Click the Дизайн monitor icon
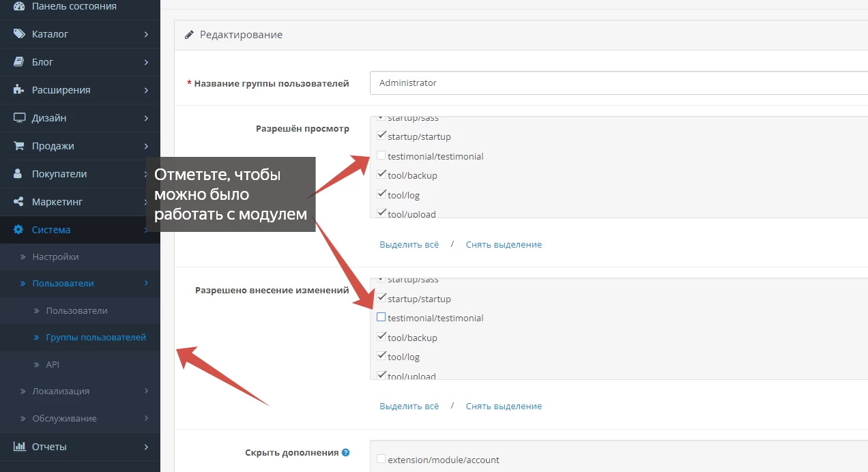Screen dimensions: 868x472 point(19,118)
